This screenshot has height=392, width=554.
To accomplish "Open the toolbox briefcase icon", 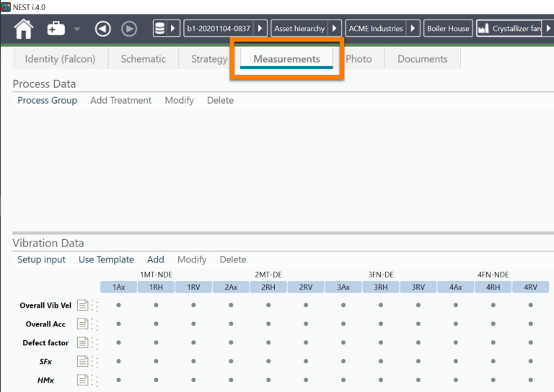I will coord(56,29).
